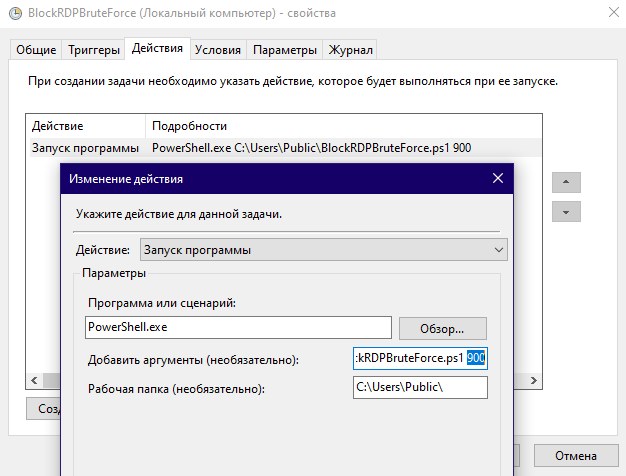Viewport: 626px width, 476px height.
Task: Click the PowerShell.exe details cell in list
Action: point(311,148)
